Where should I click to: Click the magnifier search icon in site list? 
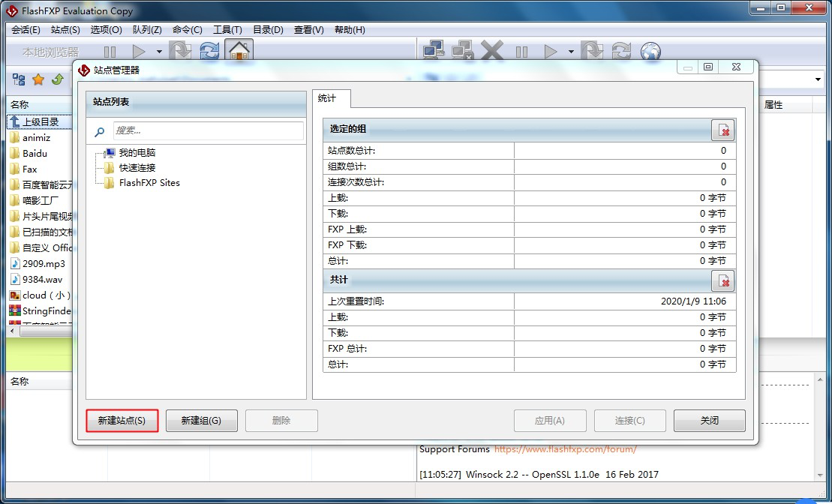coord(100,131)
